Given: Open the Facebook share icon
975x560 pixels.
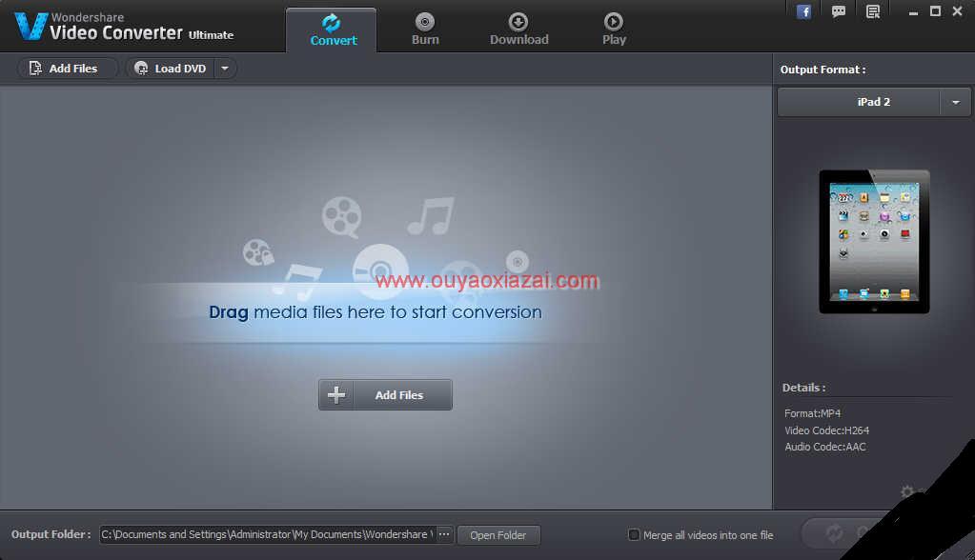Looking at the screenshot, I should pyautogui.click(x=803, y=11).
